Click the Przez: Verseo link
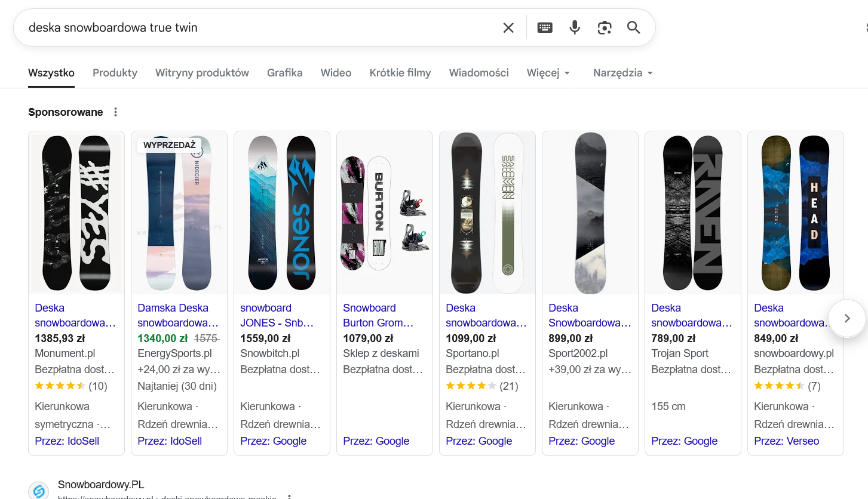 click(786, 441)
